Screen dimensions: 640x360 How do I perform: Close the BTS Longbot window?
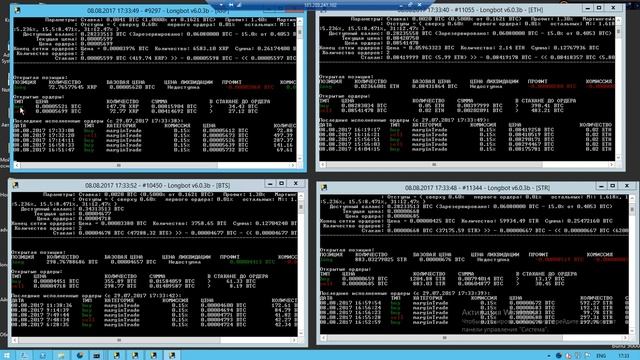click(x=296, y=184)
